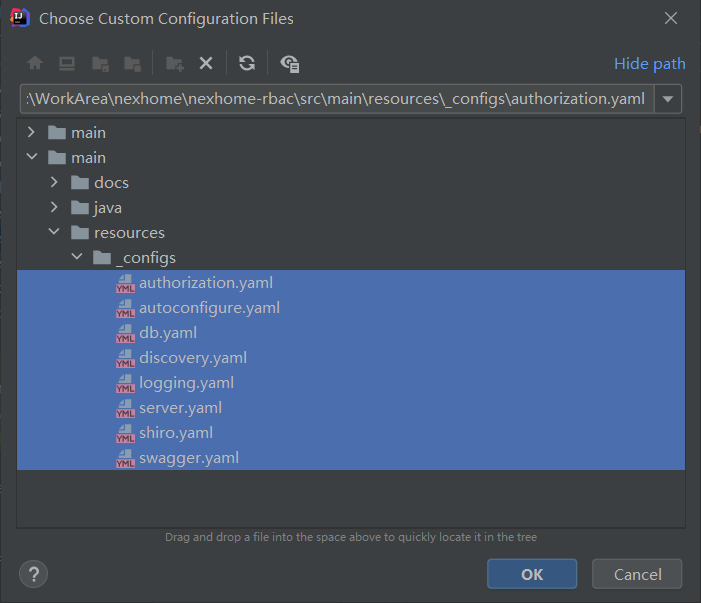Expand the docs folder
Image resolution: width=701 pixels, height=603 pixels.
56,183
